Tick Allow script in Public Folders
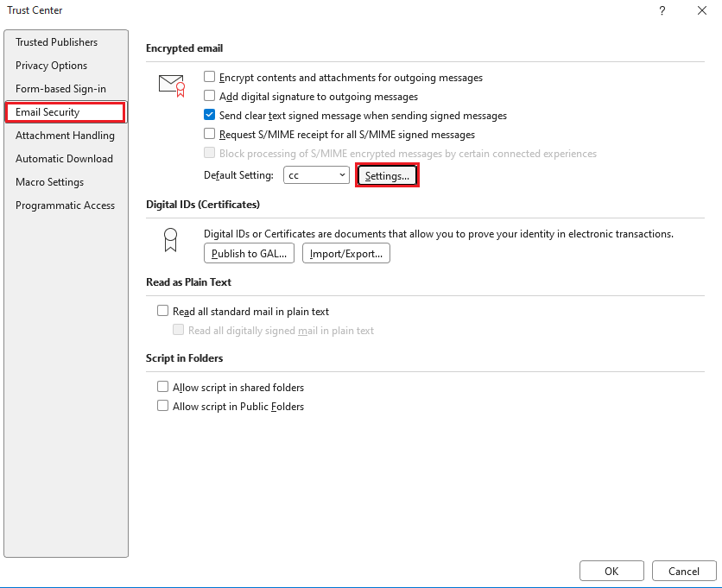The image size is (722, 588). (162, 407)
